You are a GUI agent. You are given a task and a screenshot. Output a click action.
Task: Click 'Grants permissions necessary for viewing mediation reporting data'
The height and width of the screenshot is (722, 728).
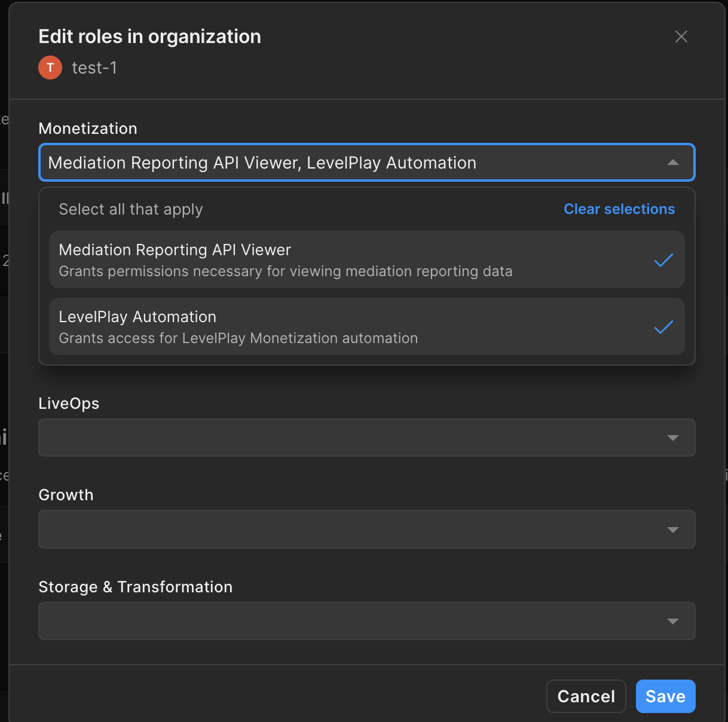coord(286,271)
